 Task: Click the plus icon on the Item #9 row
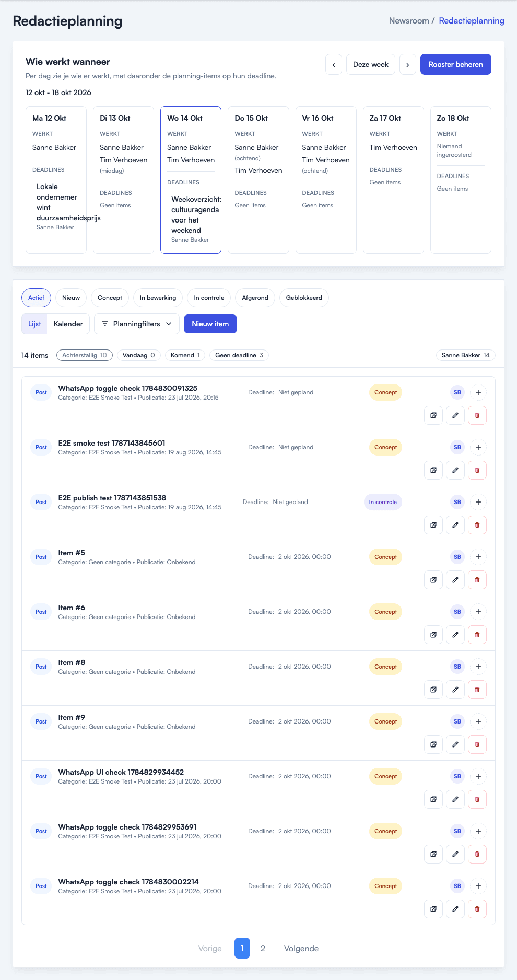478,721
